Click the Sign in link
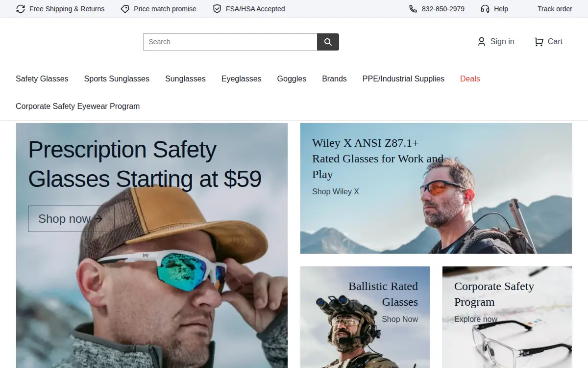The image size is (588, 368). coord(502,42)
